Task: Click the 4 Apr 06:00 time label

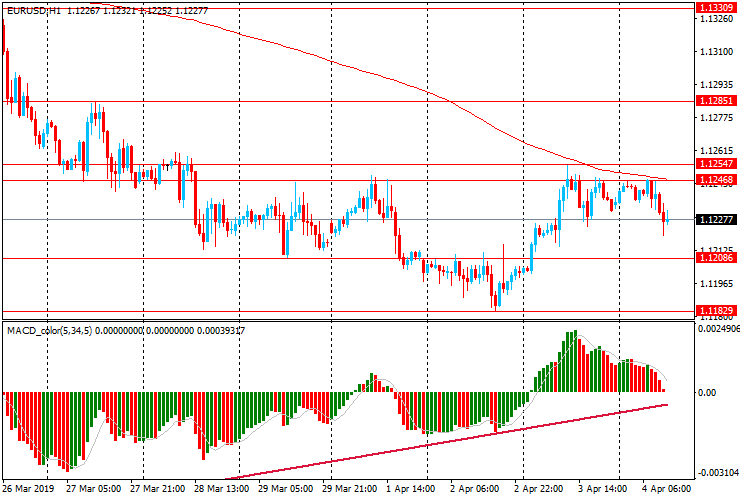Action: pyautogui.click(x=666, y=489)
